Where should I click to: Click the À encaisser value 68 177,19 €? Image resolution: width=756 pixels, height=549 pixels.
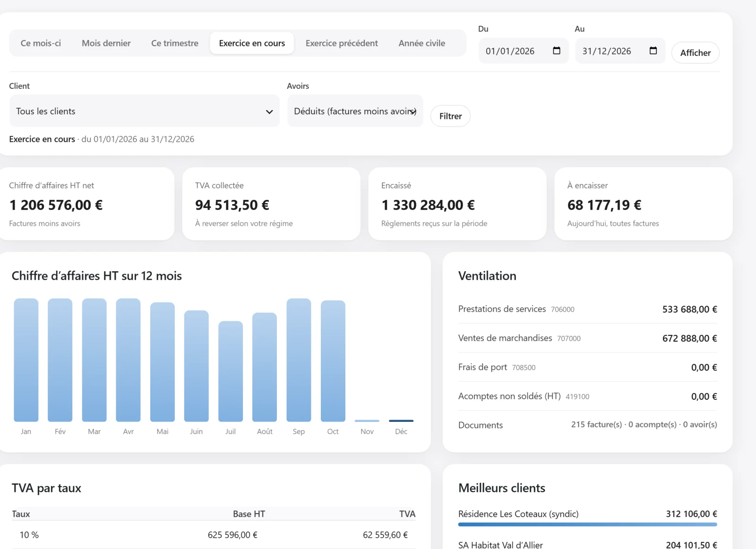[604, 205]
